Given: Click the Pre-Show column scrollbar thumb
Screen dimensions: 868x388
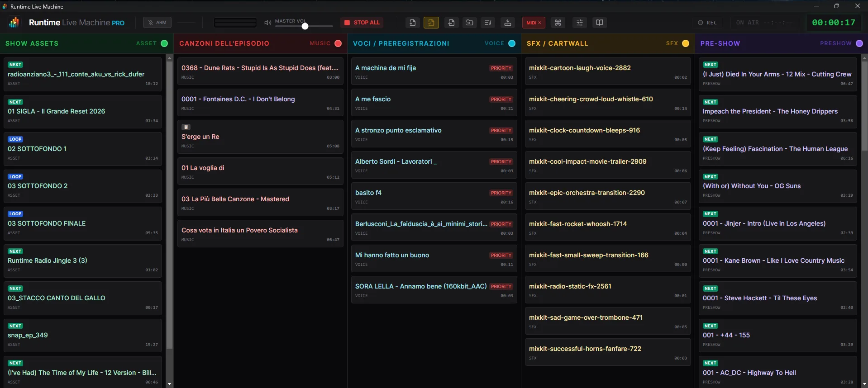Looking at the screenshot, I should pyautogui.click(x=864, y=106).
